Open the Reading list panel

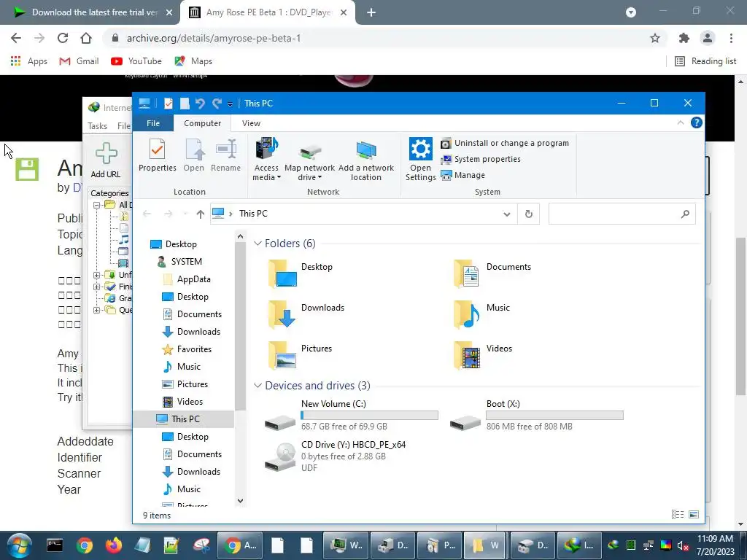tap(706, 61)
